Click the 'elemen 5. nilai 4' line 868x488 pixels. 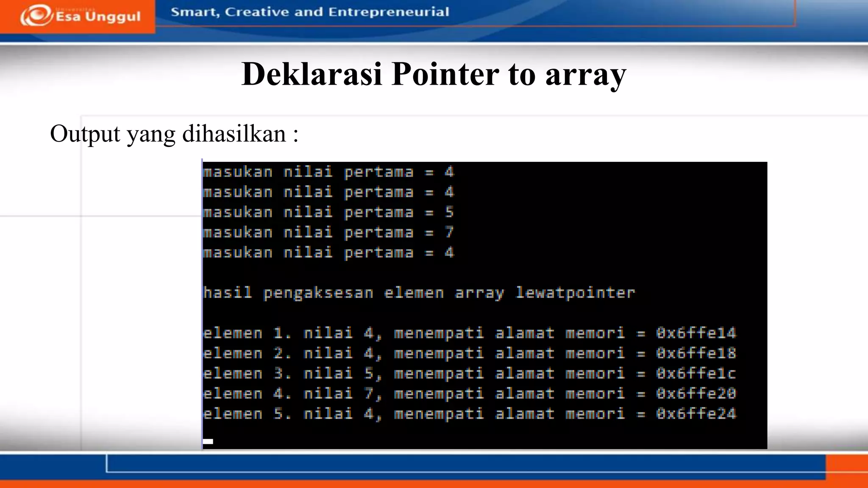point(470,414)
